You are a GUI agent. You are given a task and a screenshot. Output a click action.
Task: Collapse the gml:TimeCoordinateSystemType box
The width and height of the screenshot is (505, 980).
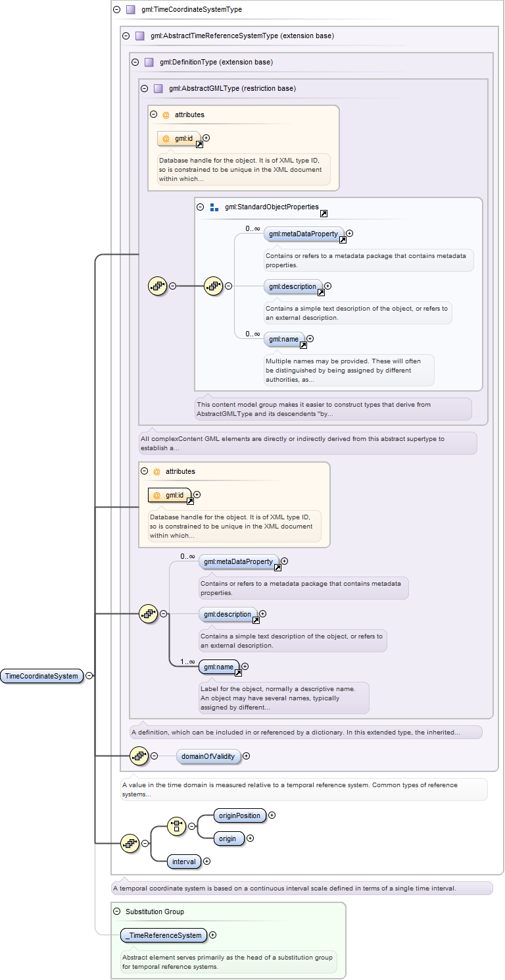[116, 10]
